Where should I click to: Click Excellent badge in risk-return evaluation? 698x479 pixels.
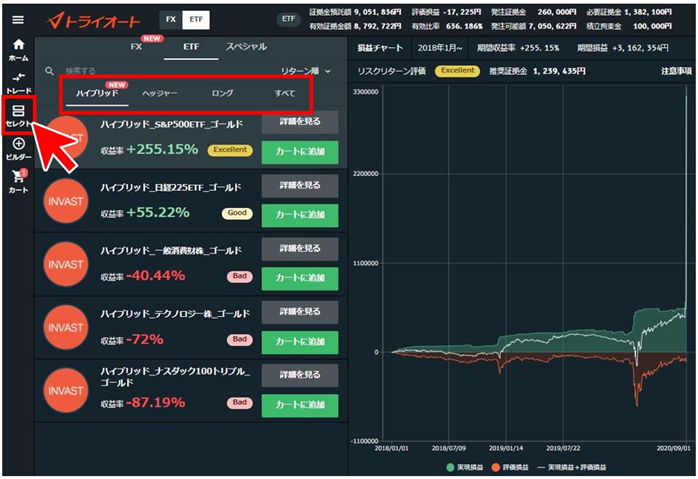click(x=457, y=71)
